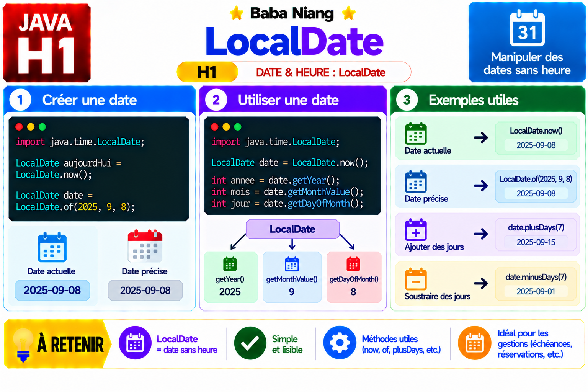Screen dimensions: 588x392
Task: Click the red dot in the second code window
Action: pyautogui.click(x=215, y=127)
